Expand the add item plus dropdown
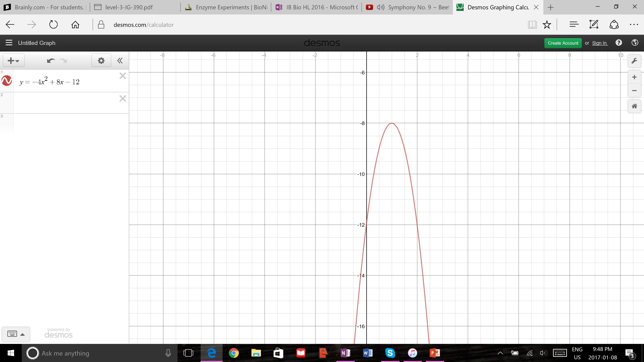Viewport: 644px width, 362px height. (x=13, y=61)
